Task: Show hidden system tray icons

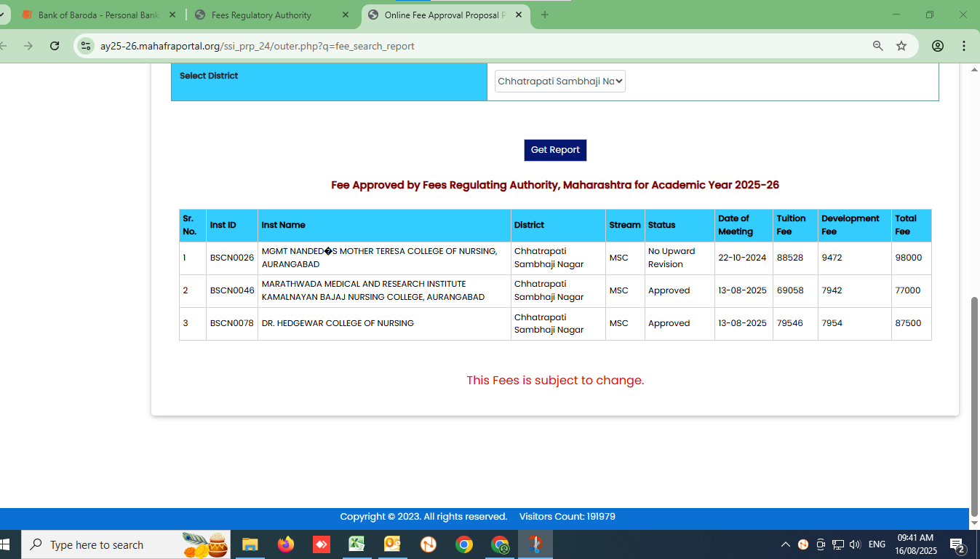Action: [785, 544]
